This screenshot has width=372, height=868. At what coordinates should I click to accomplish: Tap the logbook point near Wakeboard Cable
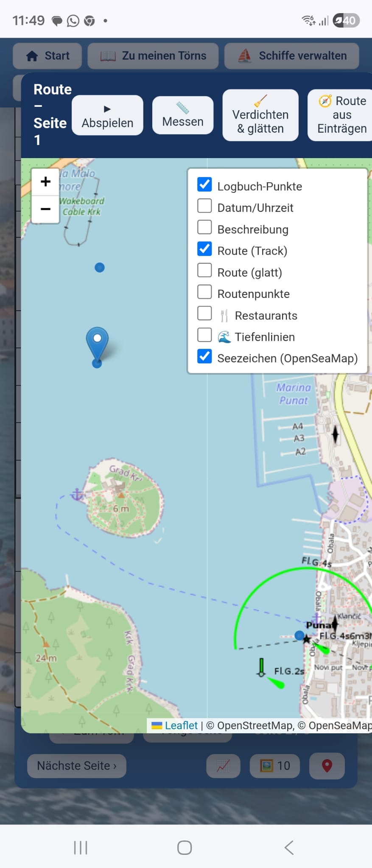(x=100, y=267)
